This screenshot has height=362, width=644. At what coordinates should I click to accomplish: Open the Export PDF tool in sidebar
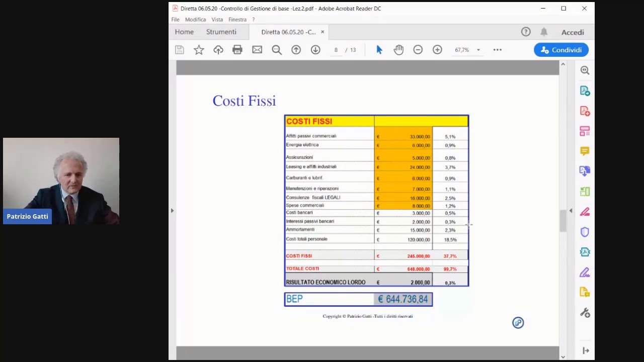pyautogui.click(x=585, y=90)
